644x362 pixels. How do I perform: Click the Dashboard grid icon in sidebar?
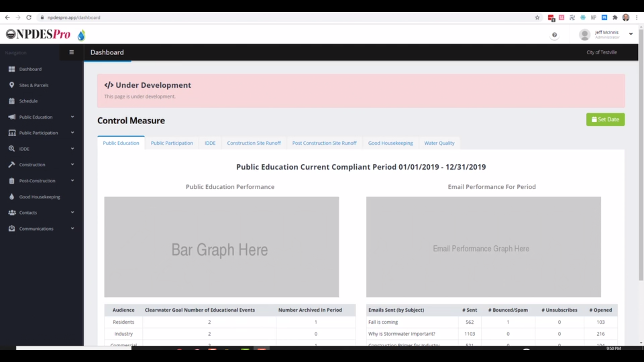pyautogui.click(x=12, y=69)
